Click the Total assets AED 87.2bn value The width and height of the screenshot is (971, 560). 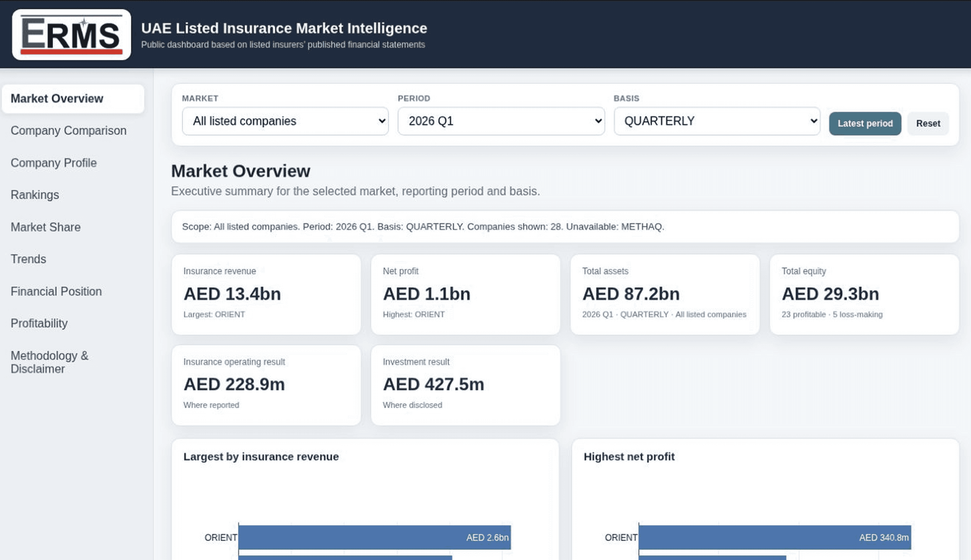point(631,294)
